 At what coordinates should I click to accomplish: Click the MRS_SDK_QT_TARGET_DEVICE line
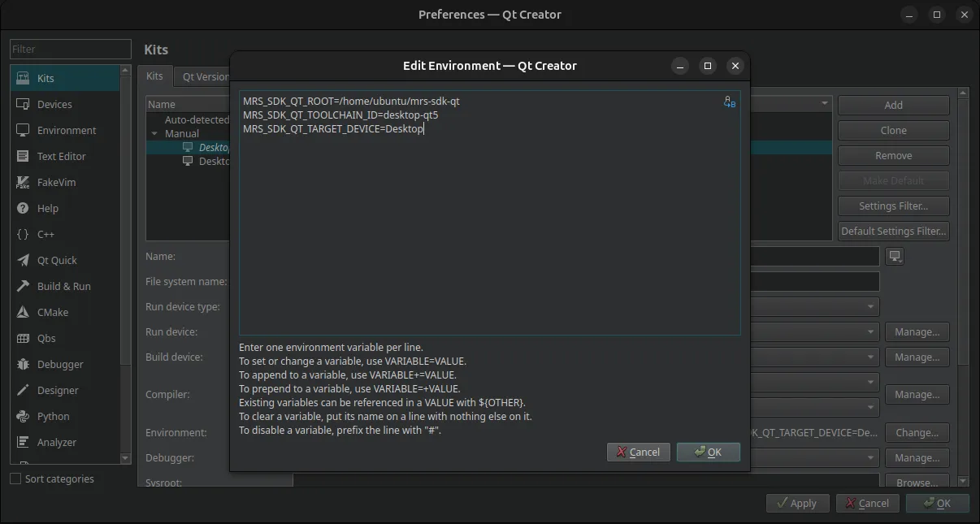click(333, 128)
